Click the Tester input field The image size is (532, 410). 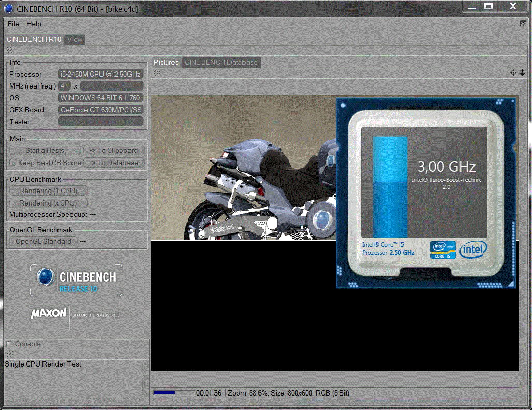[x=101, y=122]
